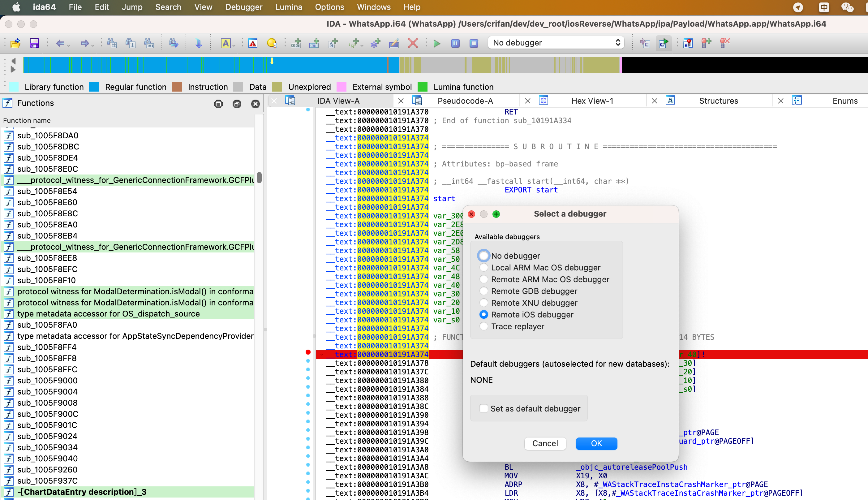
Task: Close the Functions panel
Action: pos(255,104)
